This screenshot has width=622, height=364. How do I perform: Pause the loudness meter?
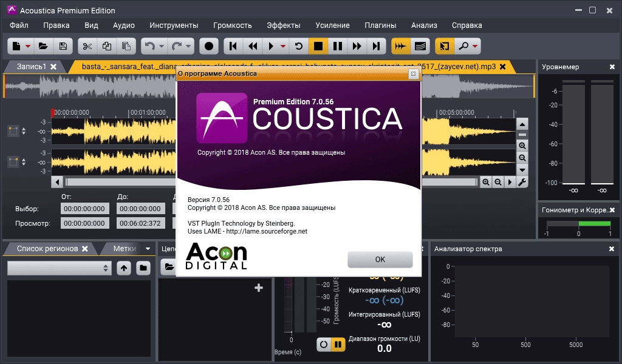coord(338,344)
